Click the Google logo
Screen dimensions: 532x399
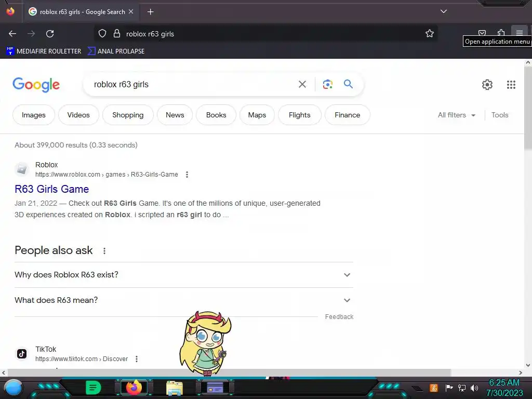[36, 85]
